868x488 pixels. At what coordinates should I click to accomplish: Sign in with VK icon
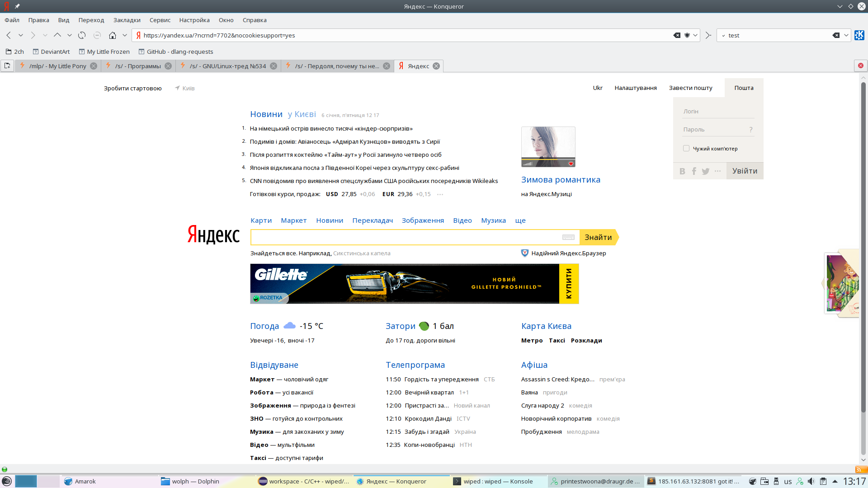682,171
